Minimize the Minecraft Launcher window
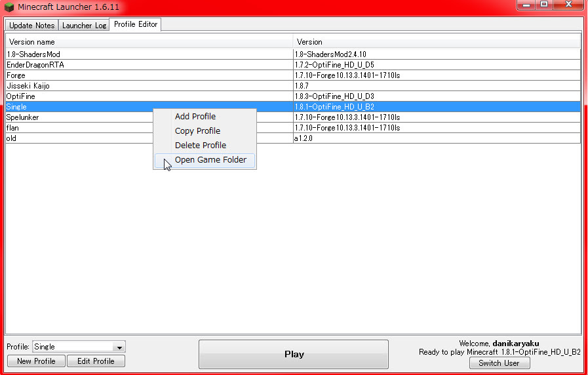 526,5
